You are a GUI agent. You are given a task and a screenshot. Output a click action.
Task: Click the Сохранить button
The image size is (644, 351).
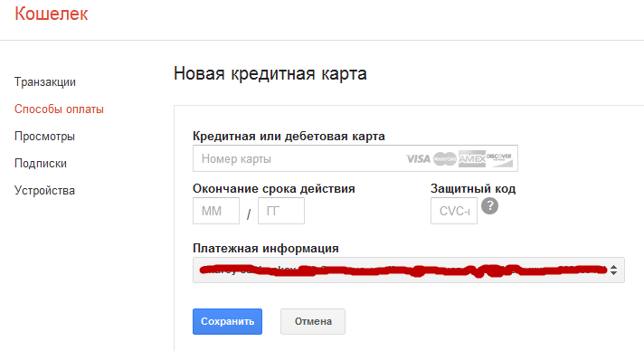[x=227, y=321]
